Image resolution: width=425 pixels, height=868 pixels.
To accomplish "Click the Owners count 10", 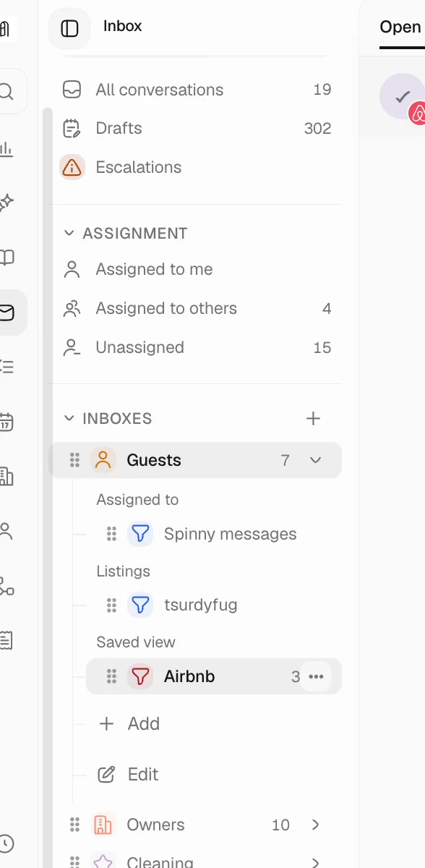I will point(280,825).
